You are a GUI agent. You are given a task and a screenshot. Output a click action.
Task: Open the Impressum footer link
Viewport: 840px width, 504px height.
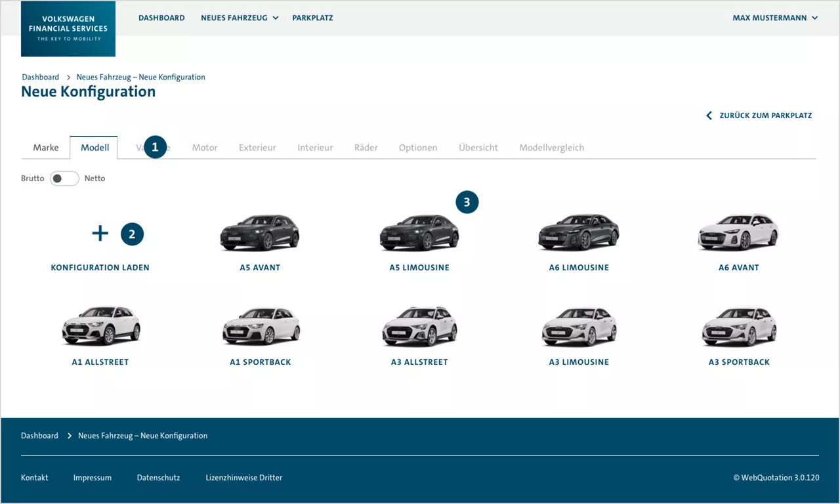tap(92, 477)
